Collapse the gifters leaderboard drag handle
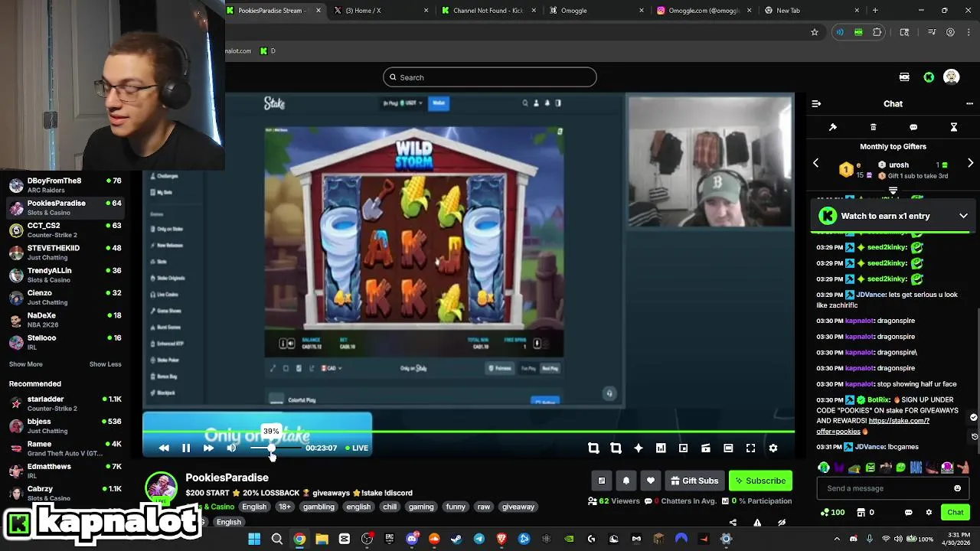Screen dimensions: 980x551 893,191
